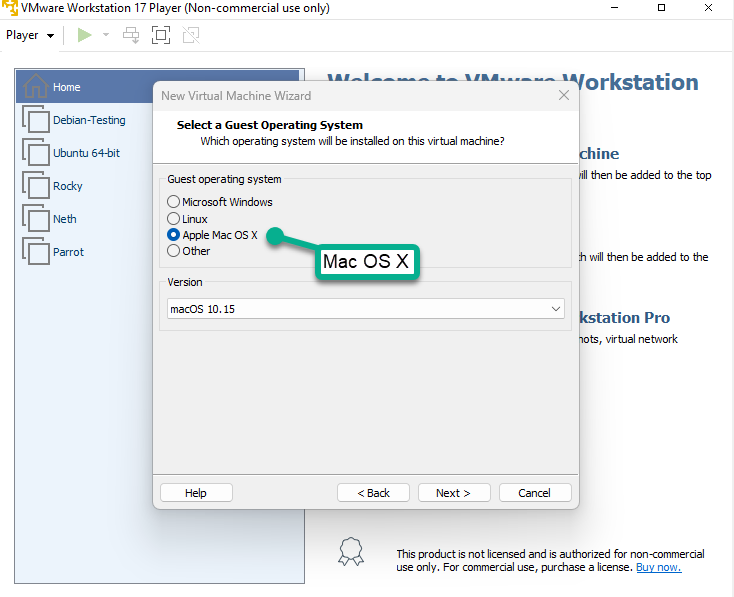Open the Buy now link
The width and height of the screenshot is (734, 597).
(658, 567)
